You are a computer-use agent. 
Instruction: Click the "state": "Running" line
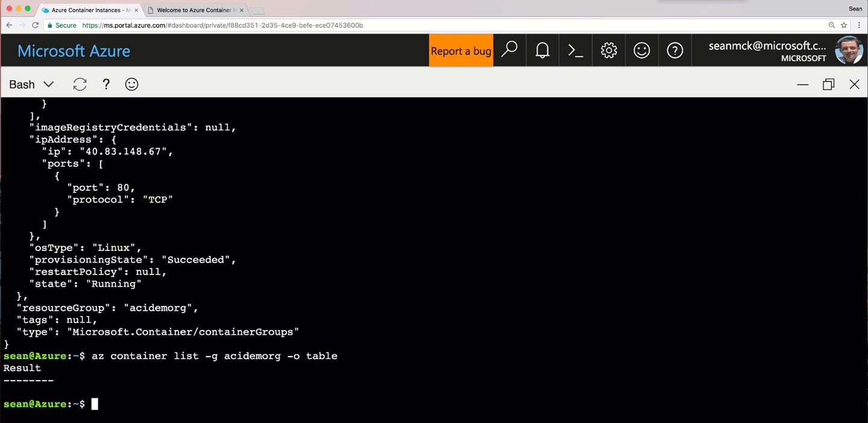86,284
